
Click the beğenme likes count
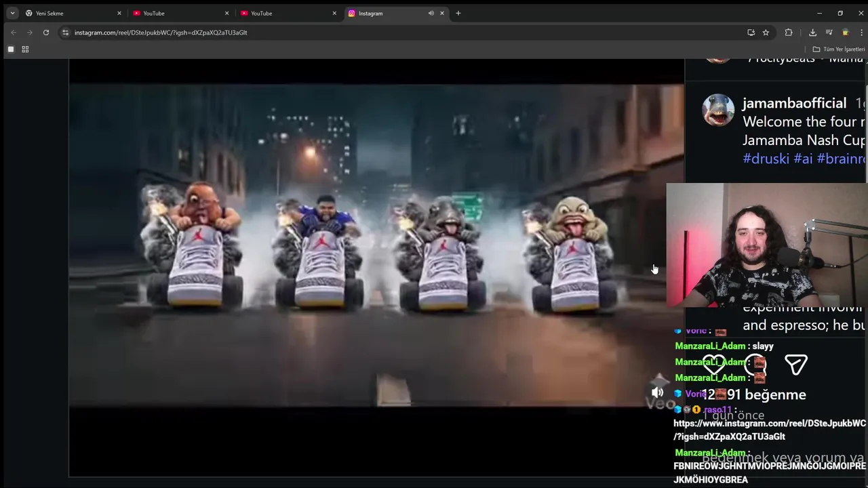754,394
